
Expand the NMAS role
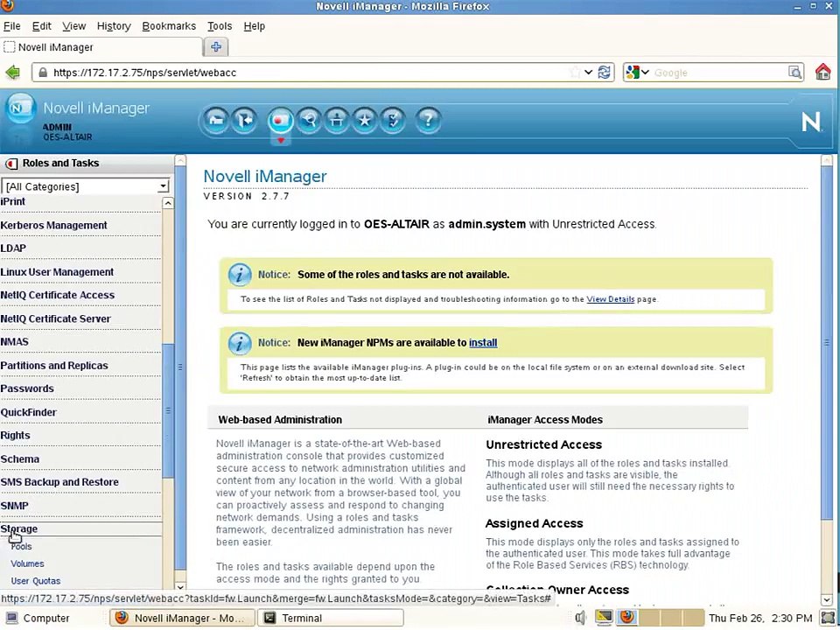(15, 342)
